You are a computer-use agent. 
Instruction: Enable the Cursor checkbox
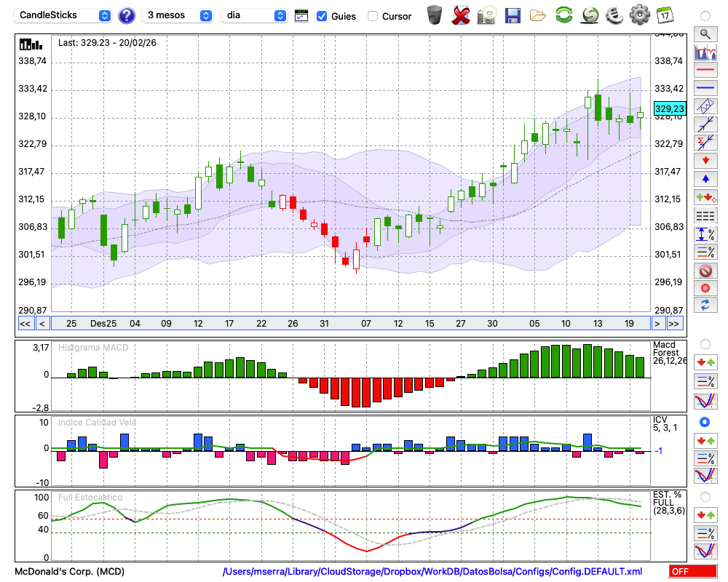click(x=373, y=16)
